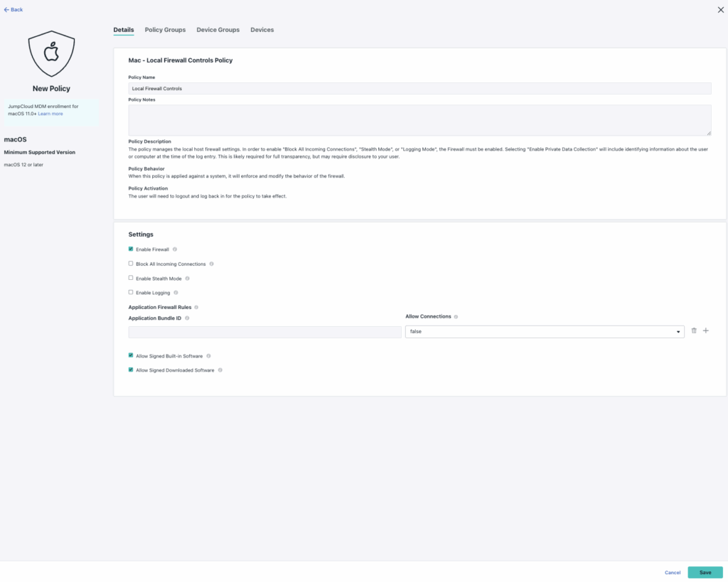Check Block All Incoming Connections
This screenshot has height=582, width=728.
131,264
